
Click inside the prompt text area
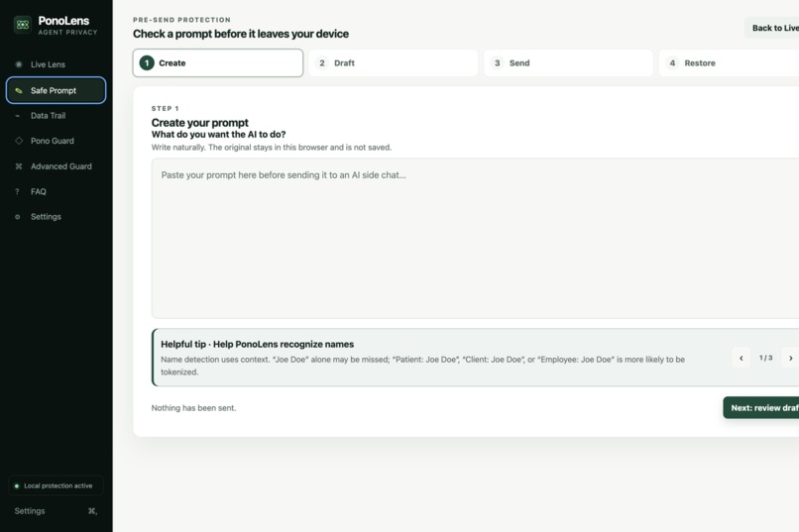(x=475, y=238)
